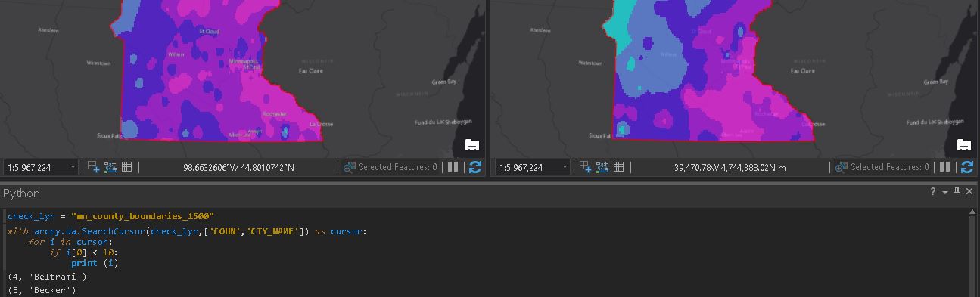The image size is (980, 297).
Task: Pause drawing in left map
Action: [453, 167]
